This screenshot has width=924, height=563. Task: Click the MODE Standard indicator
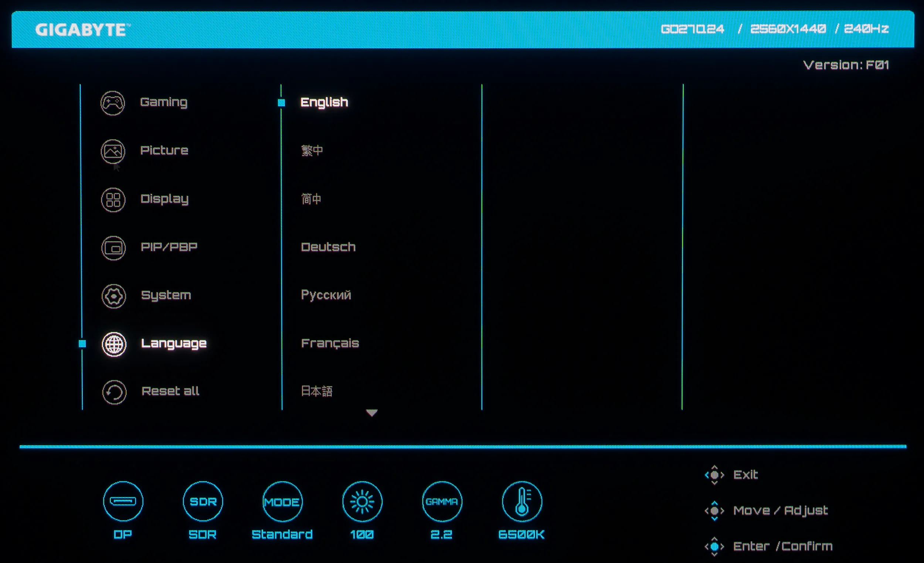coord(282,502)
